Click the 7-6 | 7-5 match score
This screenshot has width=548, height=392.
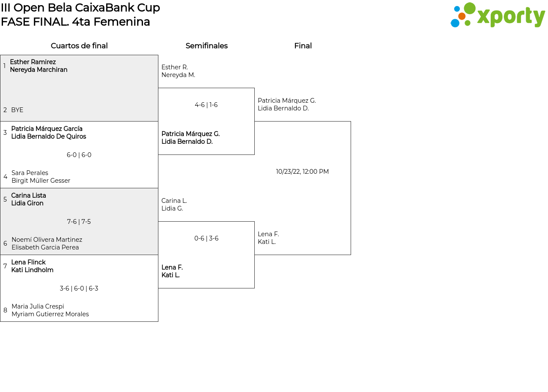coord(79,222)
